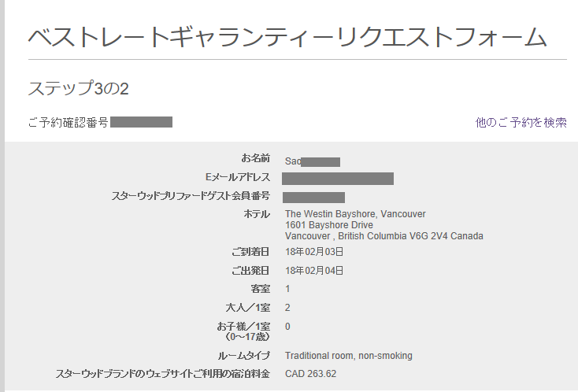Click the British Columbia V6G 2V4 Canada line
Screen dimensions: 578x392
[384, 236]
